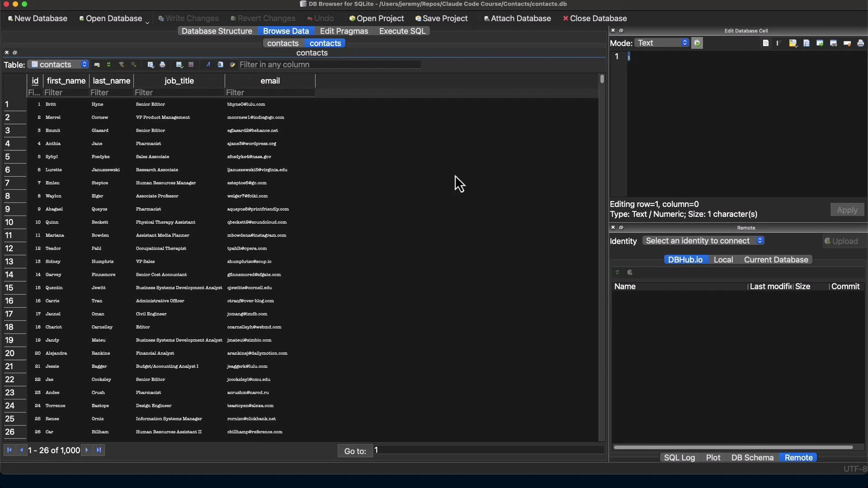868x488 pixels.
Task: Click the import from file folder icon
Action: [x=793, y=43]
